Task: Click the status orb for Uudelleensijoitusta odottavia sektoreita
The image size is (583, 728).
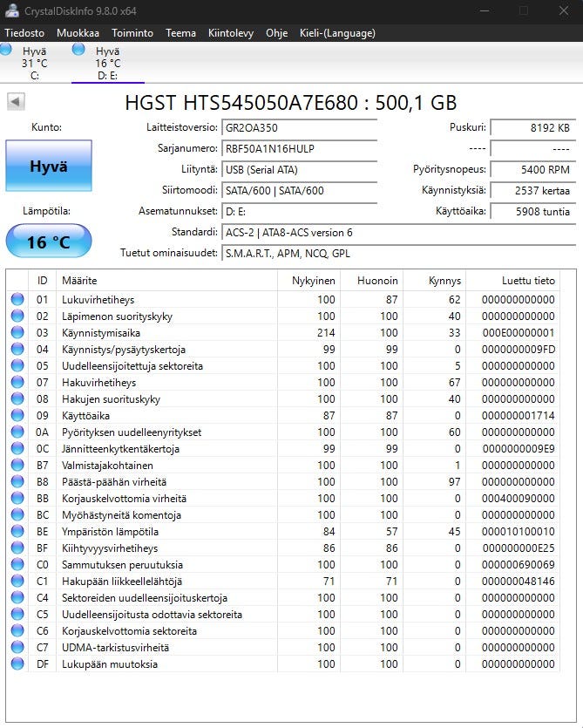Action: click(x=17, y=615)
